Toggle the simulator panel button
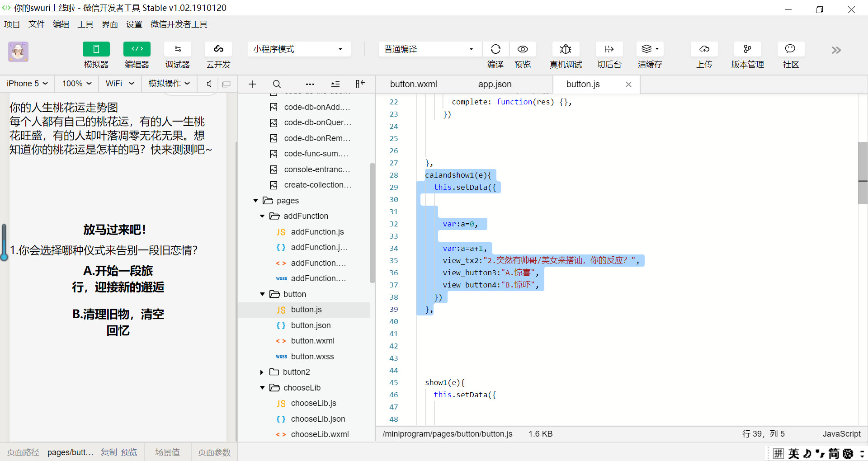Screen dimensions: 868x461 click(96, 49)
